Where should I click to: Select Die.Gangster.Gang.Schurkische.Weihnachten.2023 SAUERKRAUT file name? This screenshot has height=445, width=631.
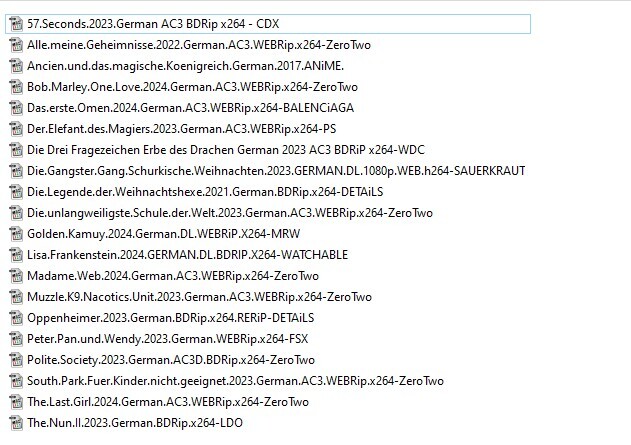click(276, 171)
